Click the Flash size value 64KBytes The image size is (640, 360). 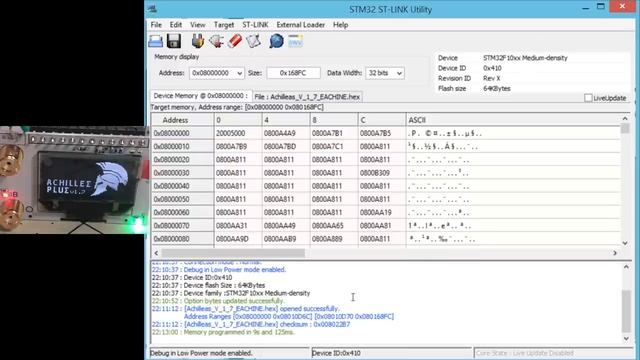click(497, 89)
